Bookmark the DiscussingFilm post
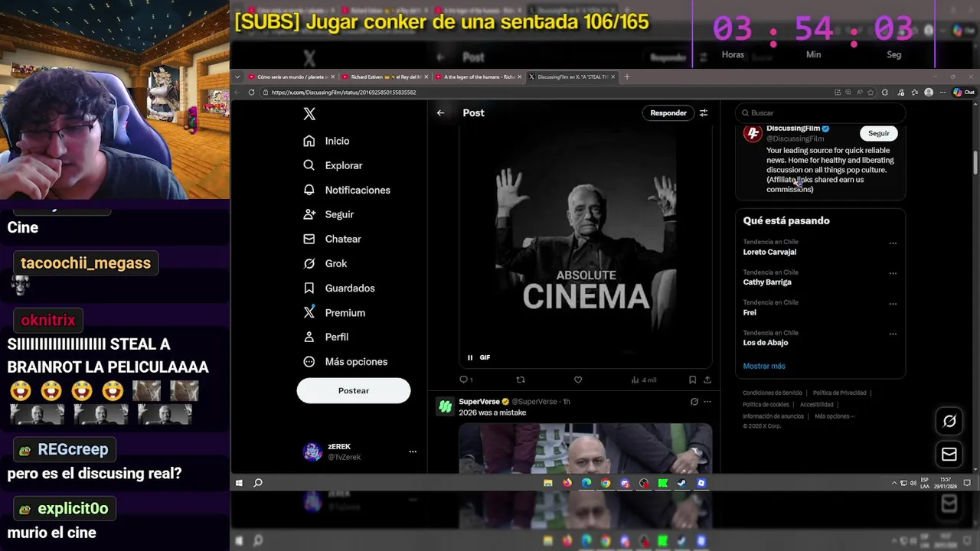The height and width of the screenshot is (551, 980). click(x=692, y=380)
